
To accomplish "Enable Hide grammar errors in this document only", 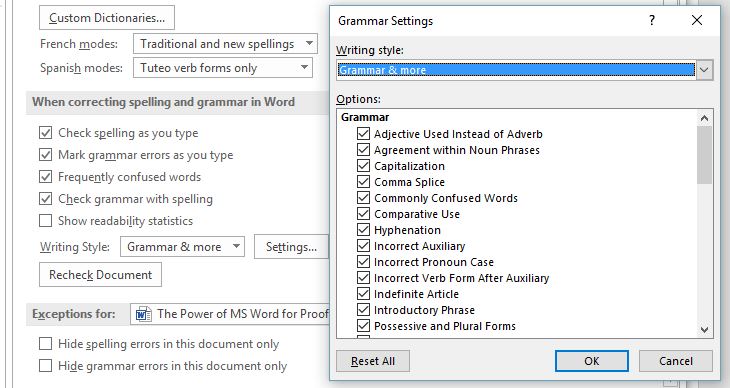I will point(45,366).
